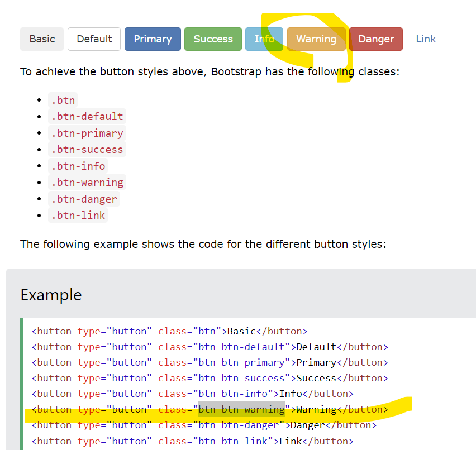Click the Basic button

(42, 39)
